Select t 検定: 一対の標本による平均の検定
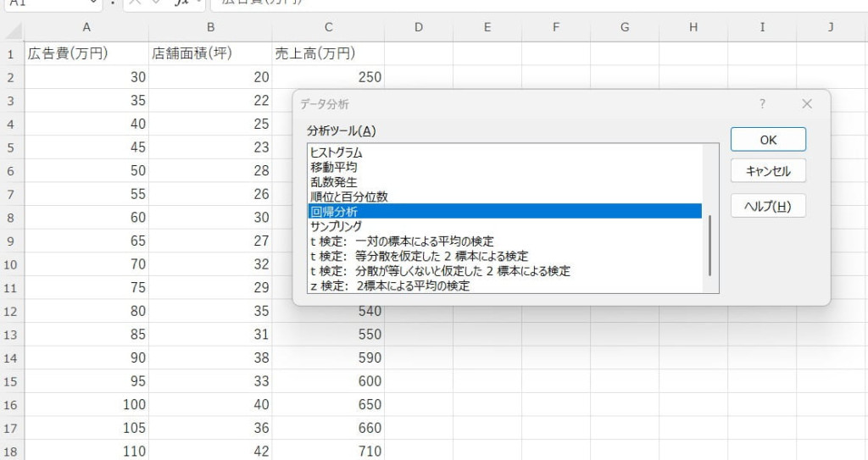This screenshot has height=460, width=868. 402,241
